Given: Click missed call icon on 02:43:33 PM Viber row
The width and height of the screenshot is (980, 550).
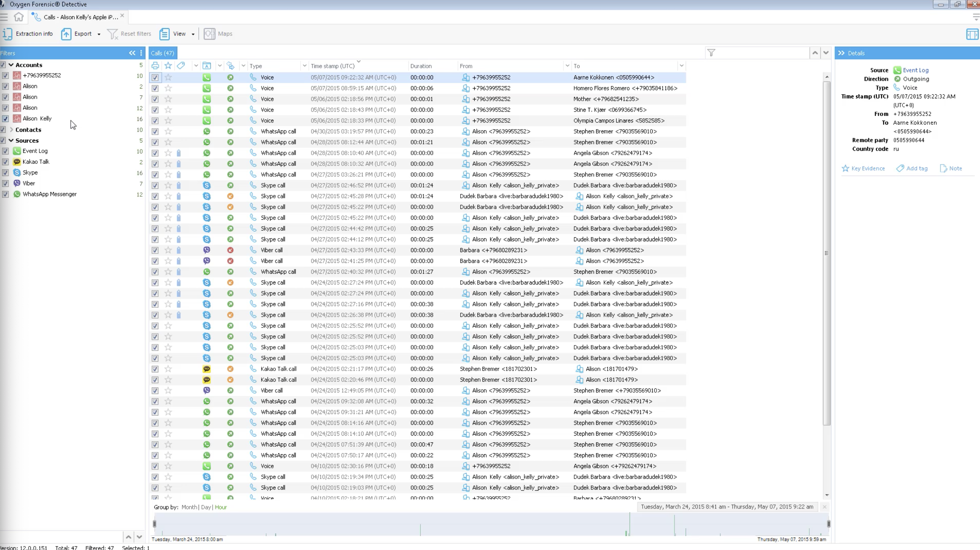Looking at the screenshot, I should pos(230,250).
